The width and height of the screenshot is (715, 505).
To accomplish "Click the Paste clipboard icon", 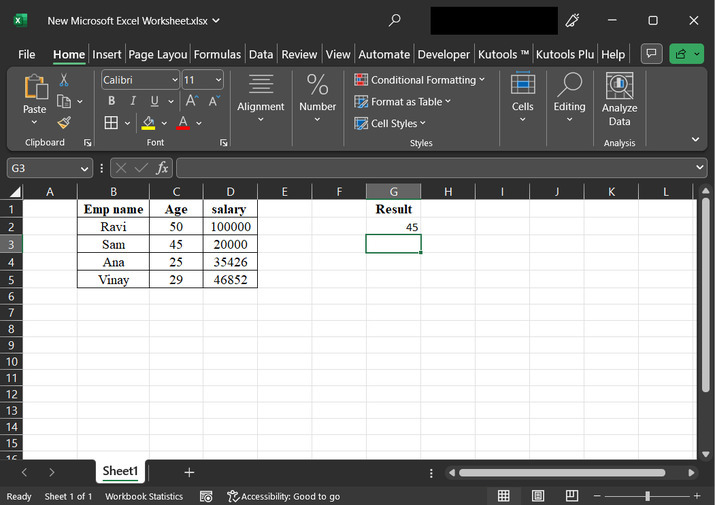I will tap(35, 90).
